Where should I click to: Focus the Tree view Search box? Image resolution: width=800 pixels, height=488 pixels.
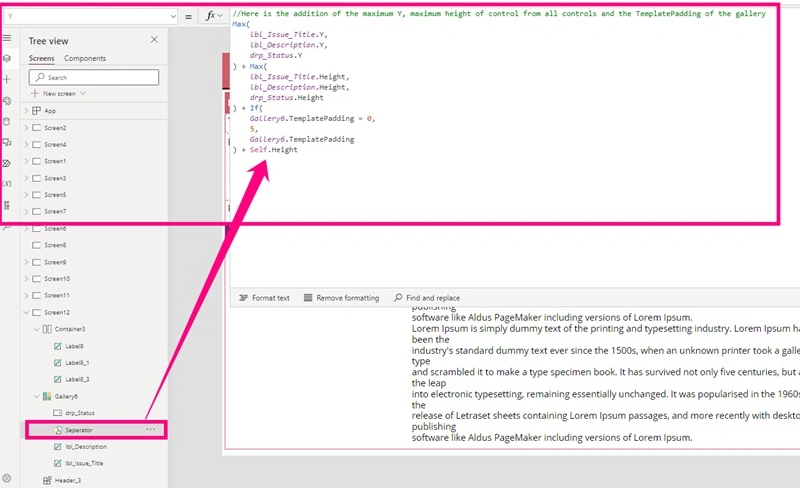click(94, 77)
